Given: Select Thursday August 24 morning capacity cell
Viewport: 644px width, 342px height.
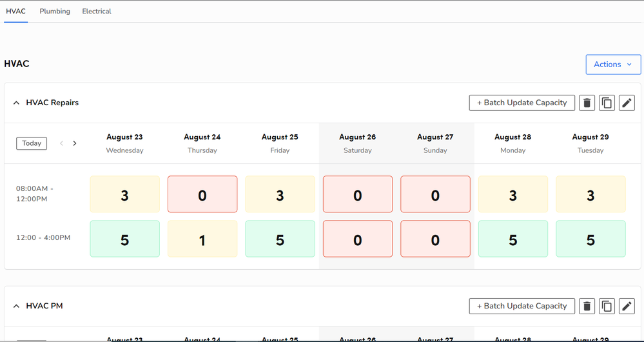Looking at the screenshot, I should point(202,194).
